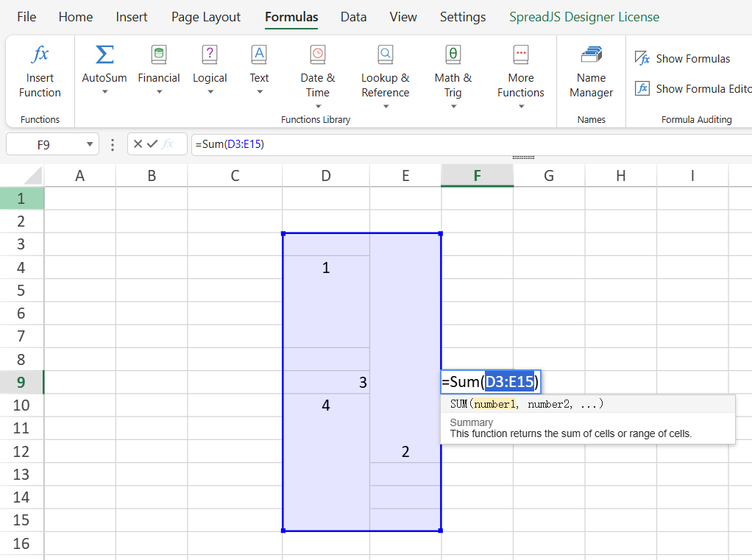Switch to the Page Layout tab
This screenshot has height=560, width=752.
point(206,17)
